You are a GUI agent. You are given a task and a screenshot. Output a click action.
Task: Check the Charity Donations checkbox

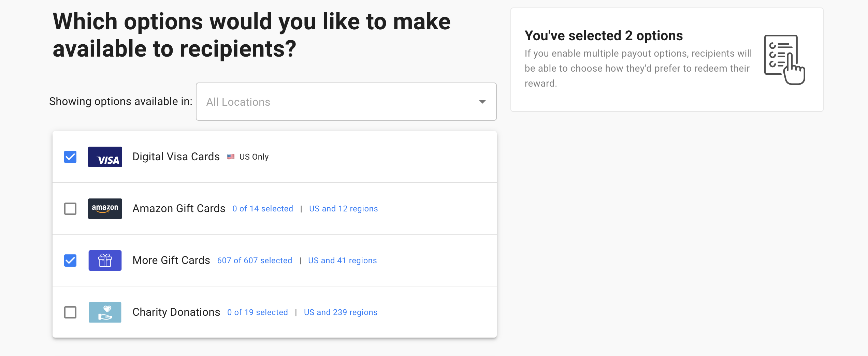pyautogui.click(x=70, y=312)
